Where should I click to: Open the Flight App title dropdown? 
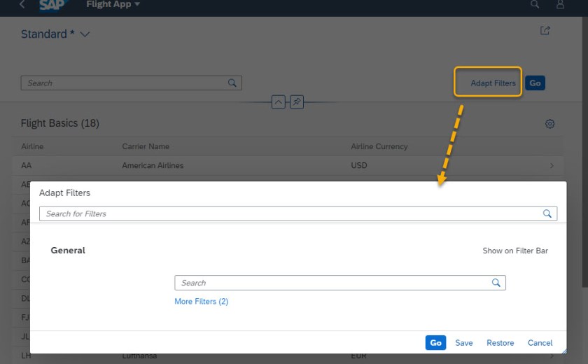click(x=113, y=4)
